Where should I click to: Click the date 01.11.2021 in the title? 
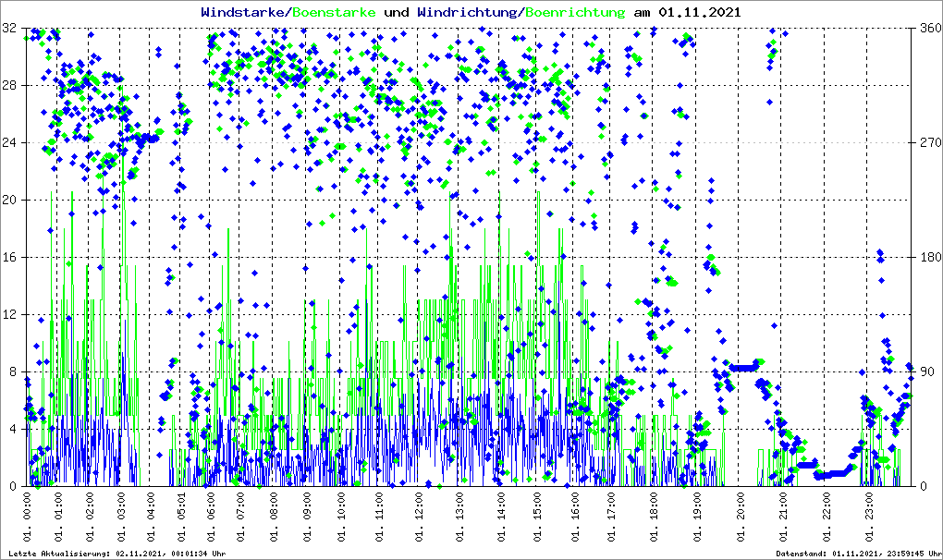point(699,13)
